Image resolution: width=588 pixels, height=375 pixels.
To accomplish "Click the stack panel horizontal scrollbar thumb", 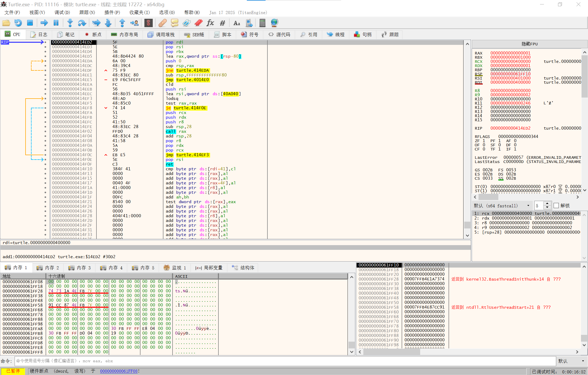I will click(x=392, y=352).
